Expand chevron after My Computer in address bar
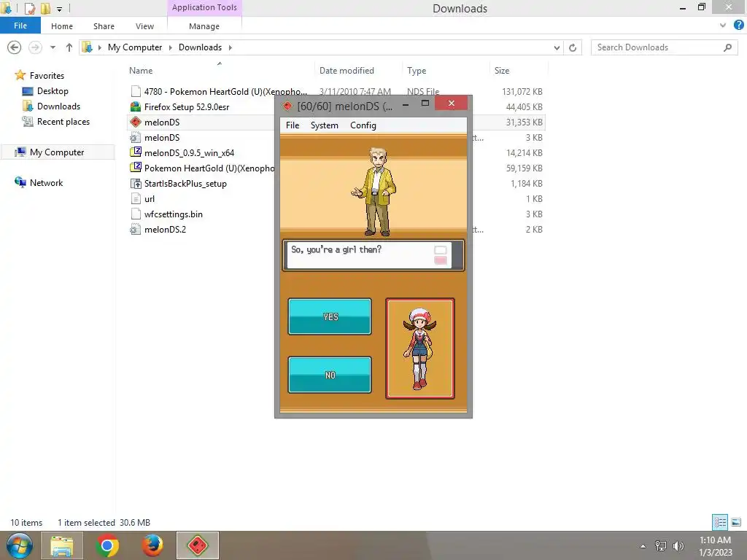Viewport: 747px width, 560px height. coord(171,47)
